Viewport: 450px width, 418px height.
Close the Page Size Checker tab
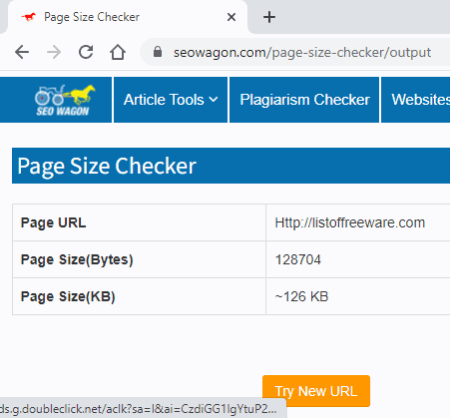[x=231, y=17]
